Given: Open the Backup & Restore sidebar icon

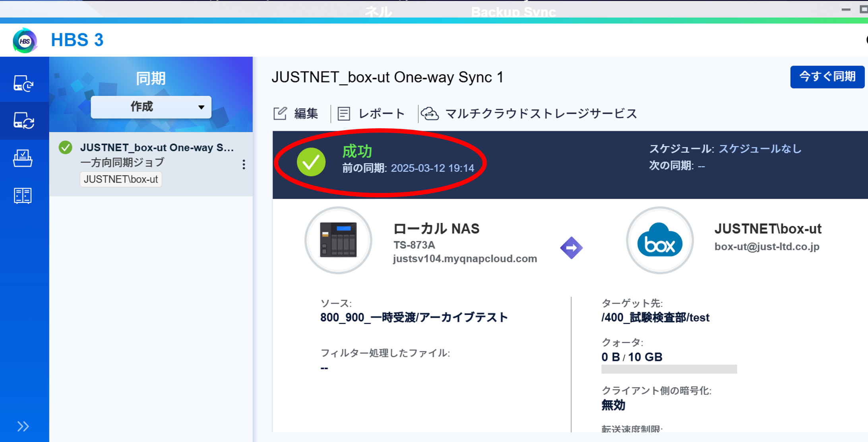Looking at the screenshot, I should (23, 84).
